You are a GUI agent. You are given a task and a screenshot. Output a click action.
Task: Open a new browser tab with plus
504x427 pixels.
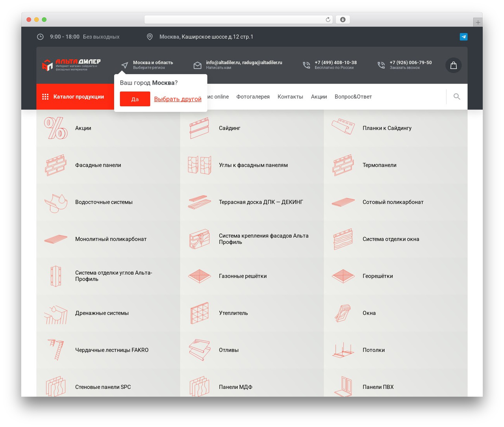[x=478, y=22]
